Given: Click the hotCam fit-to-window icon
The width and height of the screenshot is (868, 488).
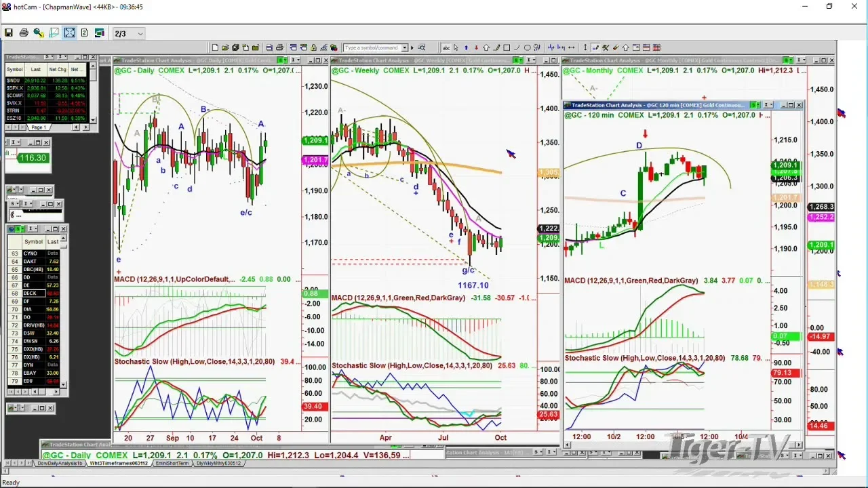Looking at the screenshot, I should click(69, 33).
